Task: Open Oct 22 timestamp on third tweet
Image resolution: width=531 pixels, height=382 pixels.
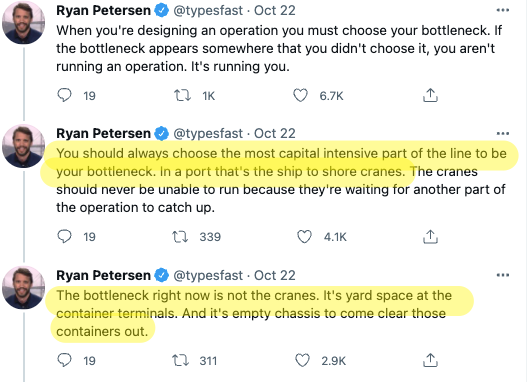Action: 275,275
